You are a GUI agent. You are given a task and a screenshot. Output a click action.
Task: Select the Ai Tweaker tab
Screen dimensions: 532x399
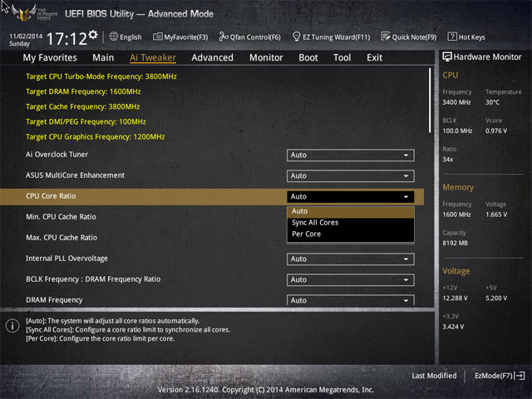tap(153, 57)
